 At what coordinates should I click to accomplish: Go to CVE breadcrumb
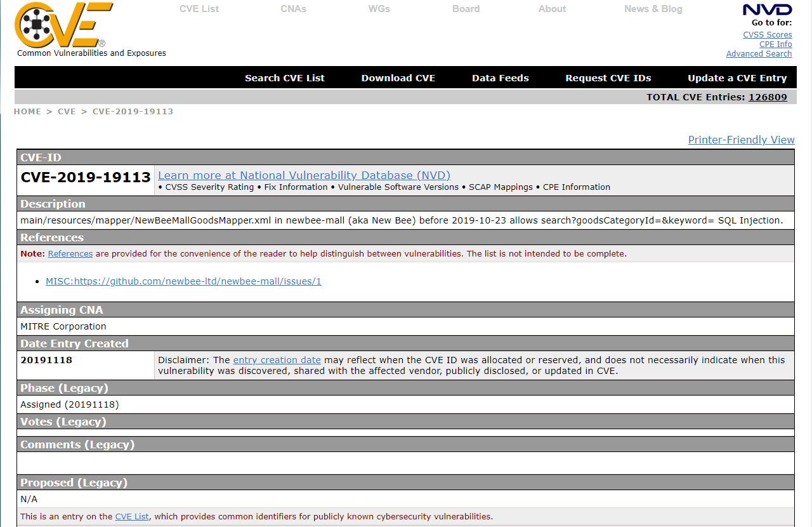click(67, 111)
